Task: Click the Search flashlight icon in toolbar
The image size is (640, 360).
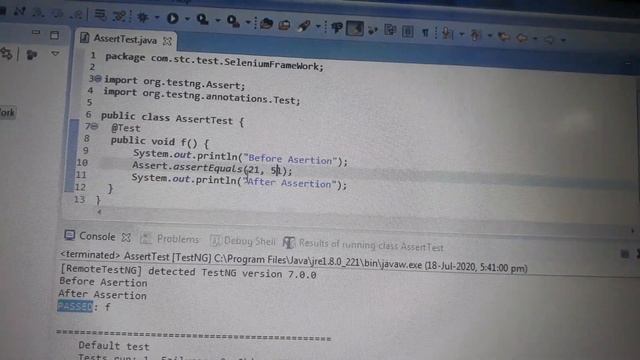Action: click(337, 27)
